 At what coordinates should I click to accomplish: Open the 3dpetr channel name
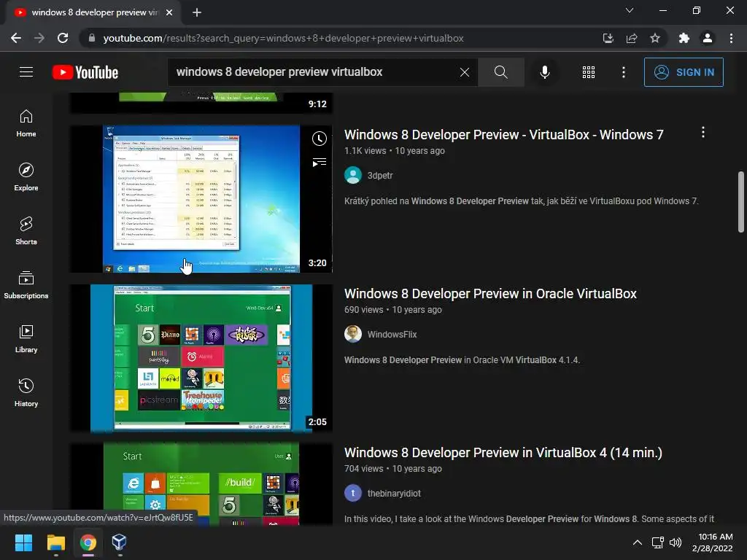coord(379,175)
